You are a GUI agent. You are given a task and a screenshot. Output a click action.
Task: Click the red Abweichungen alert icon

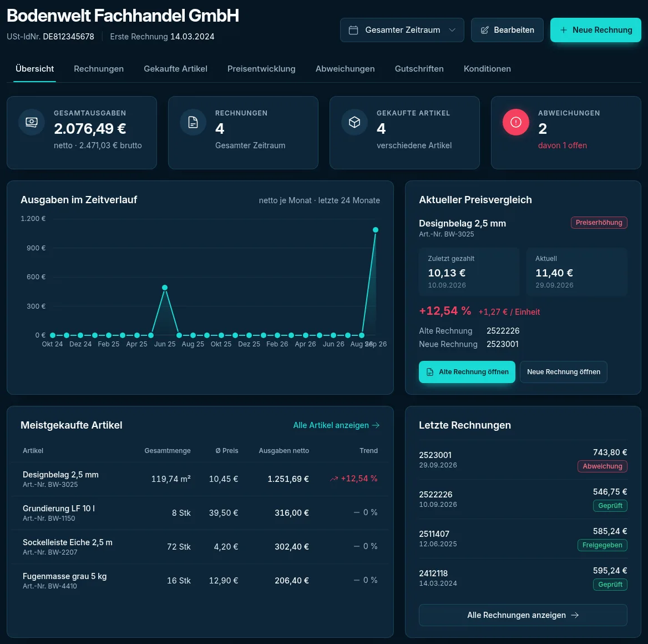[x=516, y=122]
